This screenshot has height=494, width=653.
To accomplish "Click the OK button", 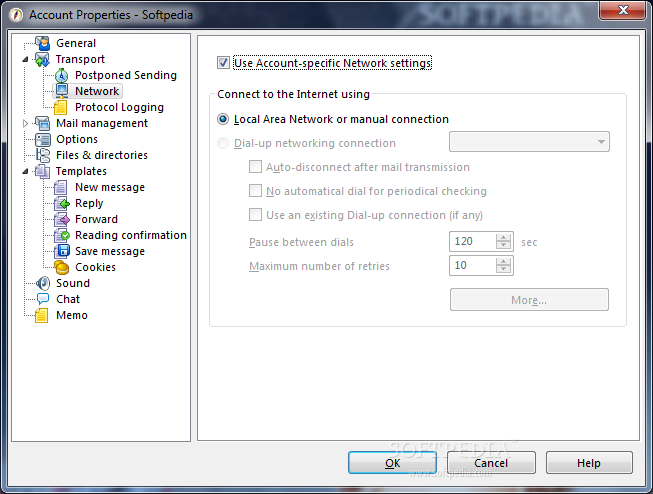I will tap(392, 463).
